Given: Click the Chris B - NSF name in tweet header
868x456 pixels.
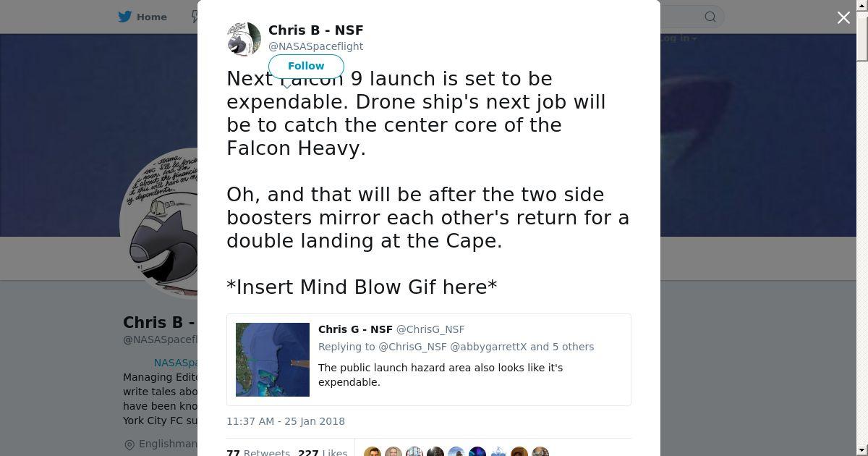Looking at the screenshot, I should pos(316,30).
